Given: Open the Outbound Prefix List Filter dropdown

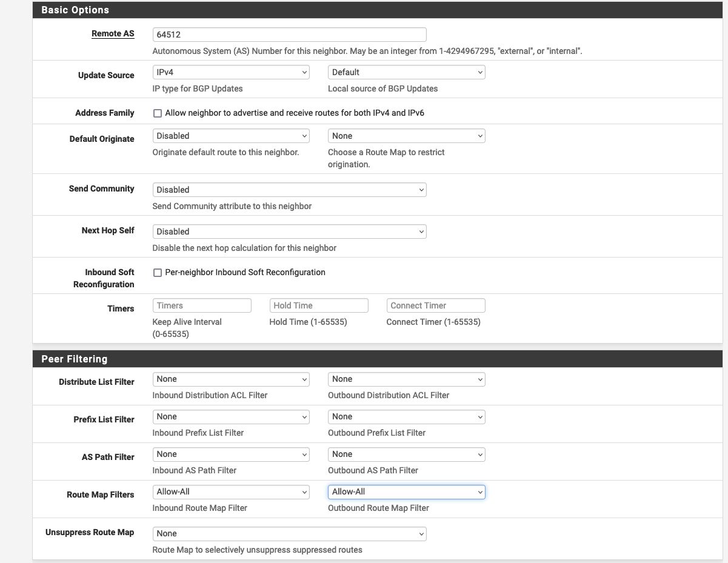Looking at the screenshot, I should tap(406, 416).
